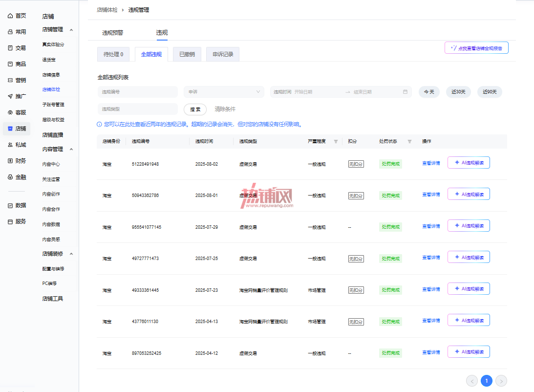View 查看详情 for violation 51228491948
The height and width of the screenshot is (392, 534).
click(431, 163)
